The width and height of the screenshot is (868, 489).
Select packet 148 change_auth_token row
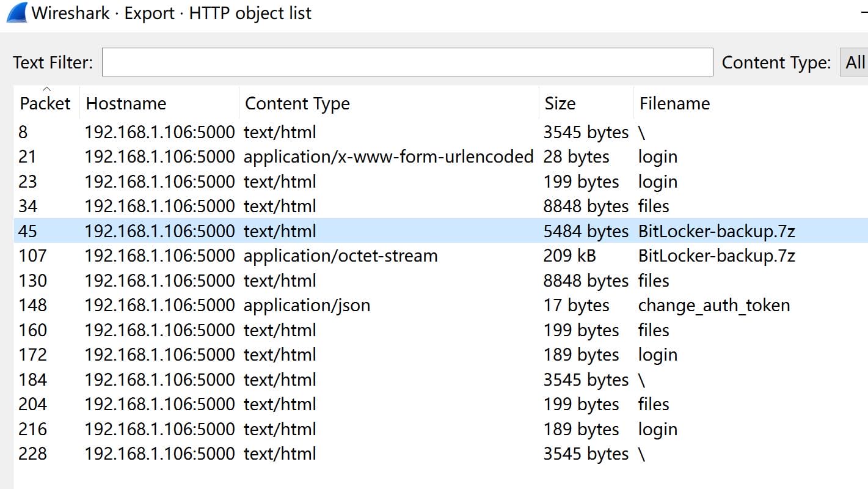(x=440, y=305)
